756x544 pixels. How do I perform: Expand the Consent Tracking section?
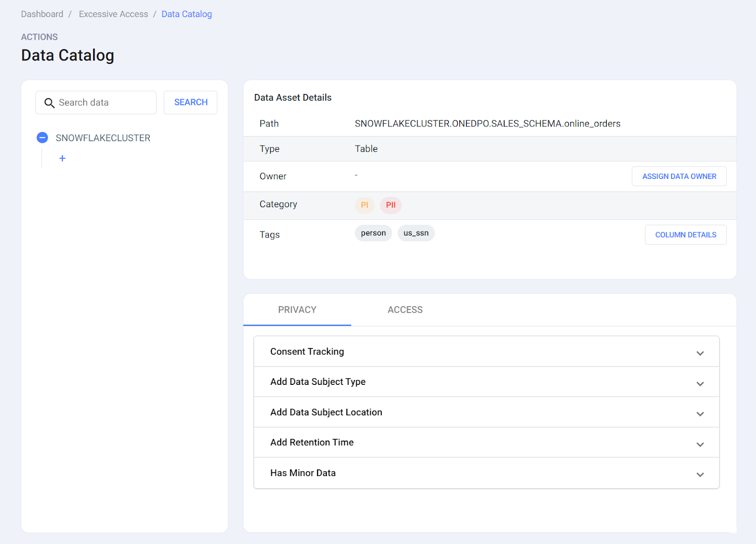coord(700,353)
